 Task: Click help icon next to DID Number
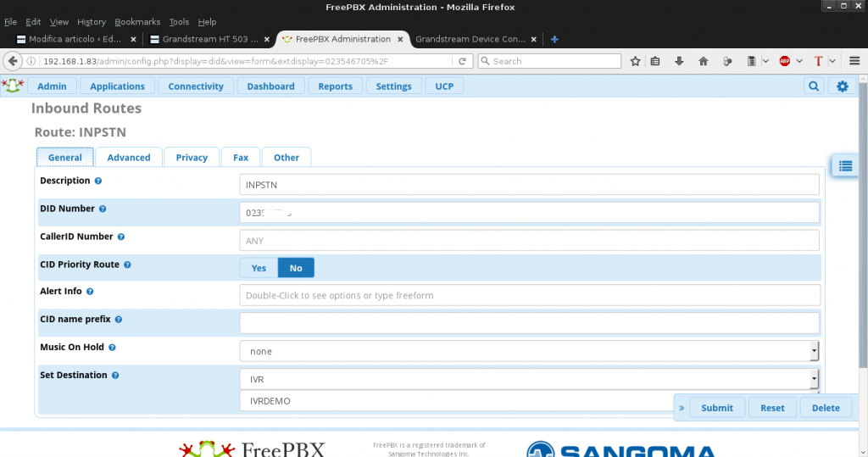click(x=103, y=209)
